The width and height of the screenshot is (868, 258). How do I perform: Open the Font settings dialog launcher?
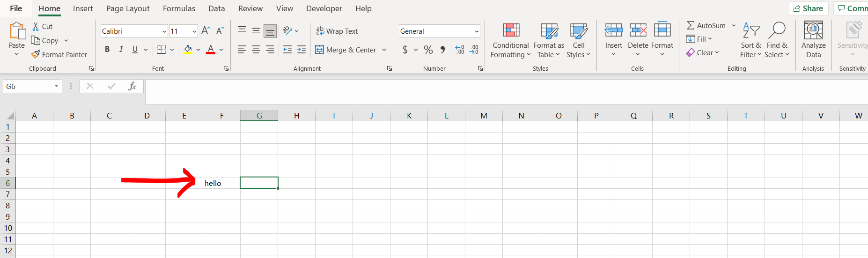point(226,68)
